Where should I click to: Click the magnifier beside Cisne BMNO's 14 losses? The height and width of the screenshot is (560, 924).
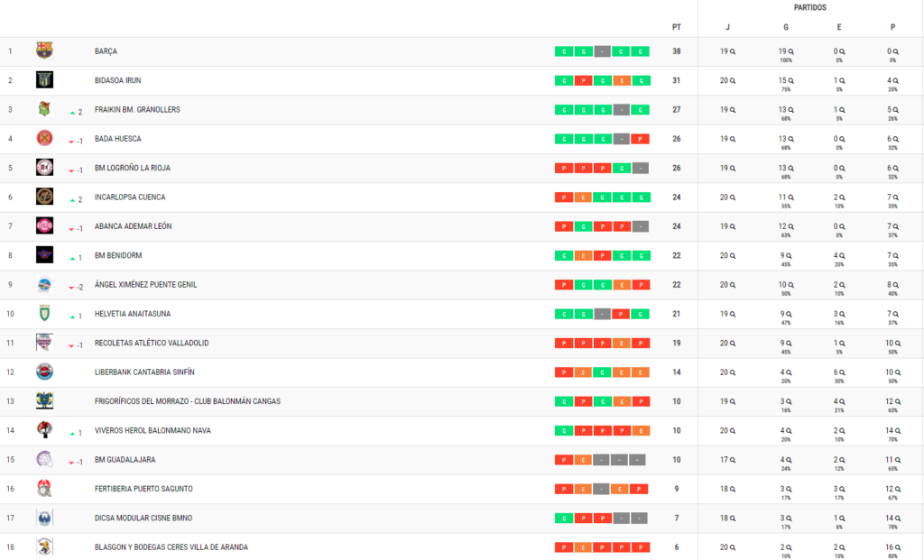point(898,519)
